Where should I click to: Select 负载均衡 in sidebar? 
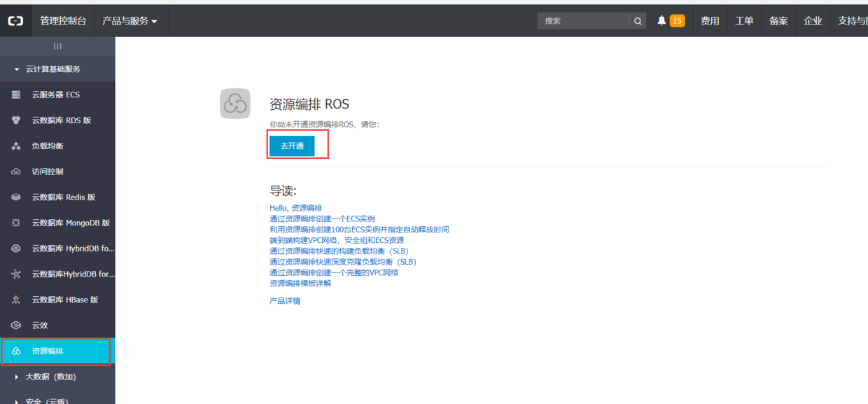point(48,146)
